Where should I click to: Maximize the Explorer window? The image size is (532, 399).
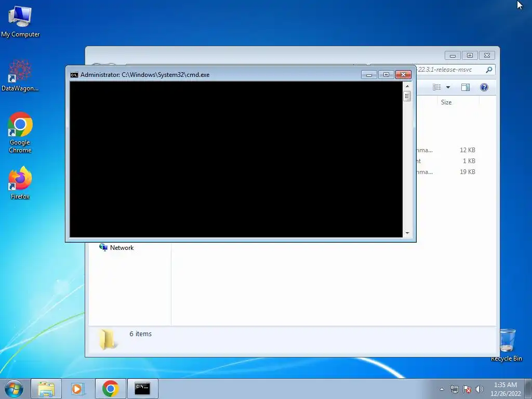click(470, 55)
